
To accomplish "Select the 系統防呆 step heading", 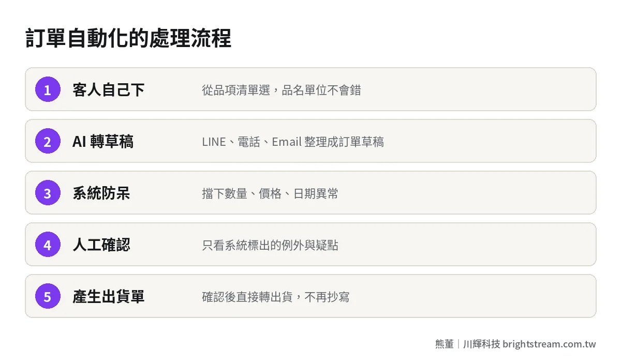I will coord(101,193).
